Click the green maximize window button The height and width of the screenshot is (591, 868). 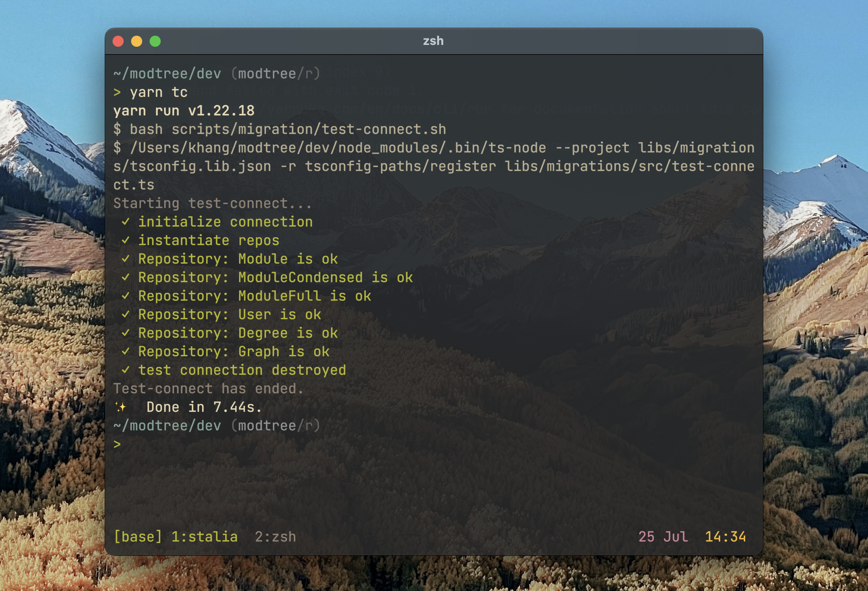click(x=155, y=41)
